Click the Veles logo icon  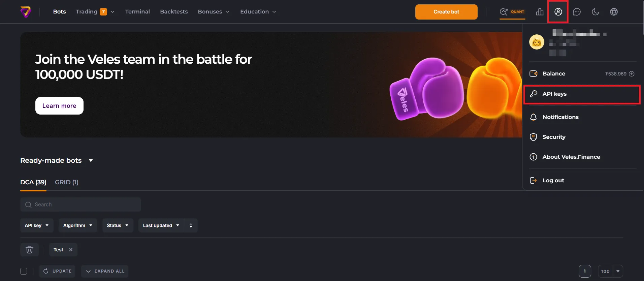pyautogui.click(x=26, y=12)
